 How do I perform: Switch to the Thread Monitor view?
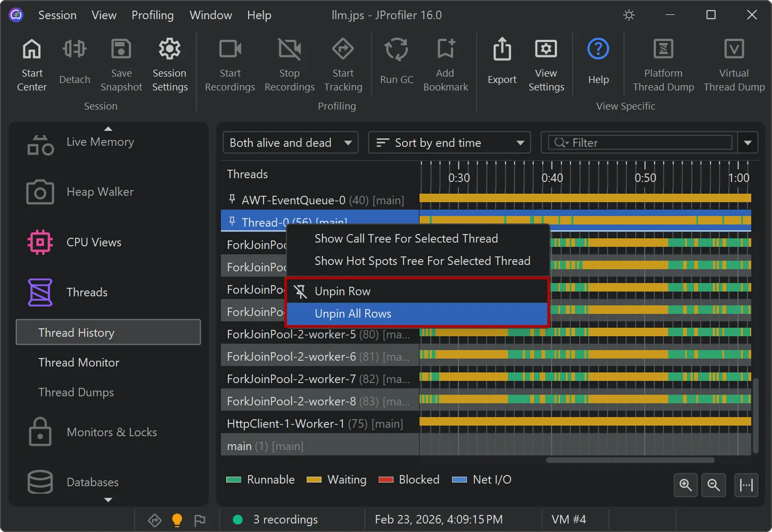pyautogui.click(x=78, y=362)
